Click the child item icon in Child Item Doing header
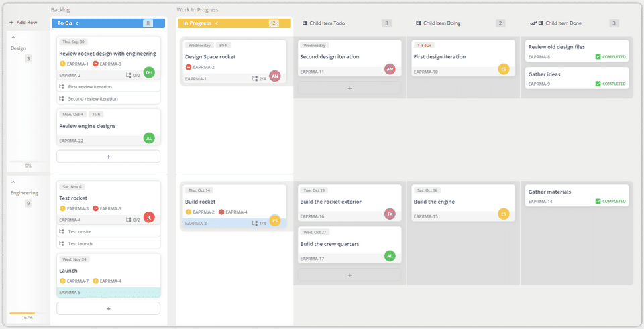Image resolution: width=644 pixels, height=329 pixels. 419,23
